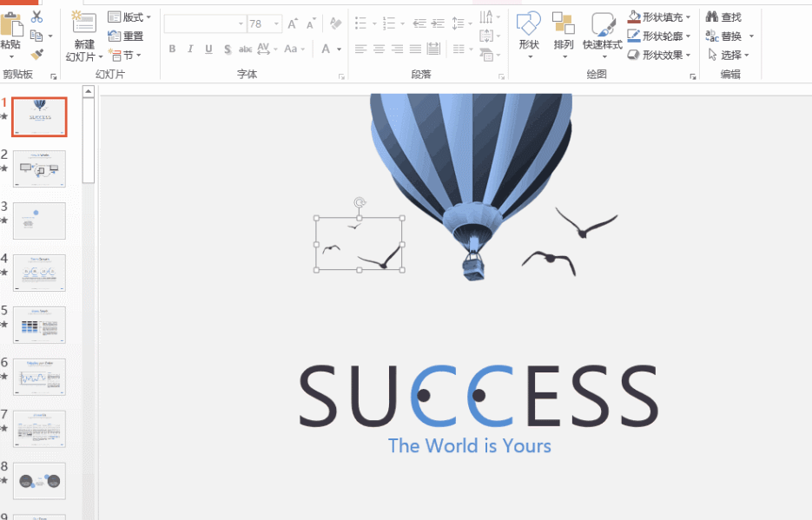Select slide 5 thumbnail
Screen dimensions: 812x520
39,325
